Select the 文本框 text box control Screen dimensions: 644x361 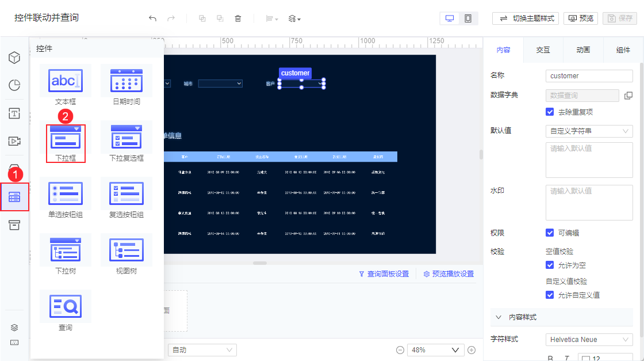coord(66,86)
